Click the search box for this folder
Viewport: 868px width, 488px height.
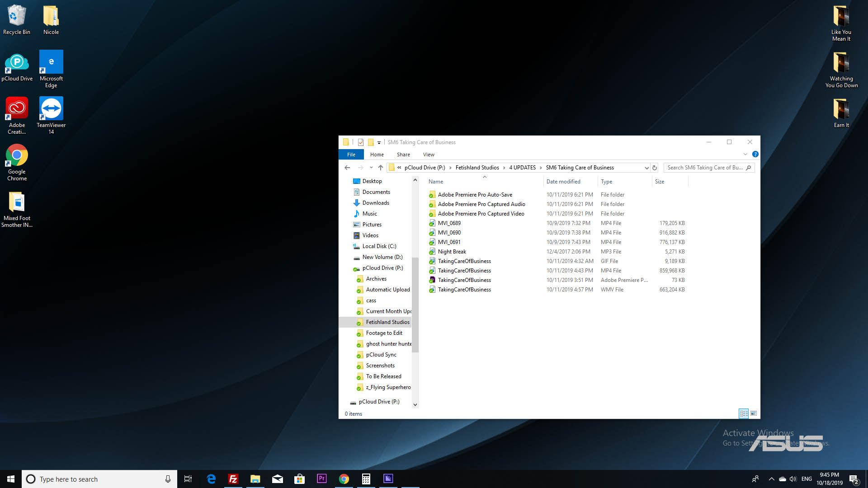704,168
